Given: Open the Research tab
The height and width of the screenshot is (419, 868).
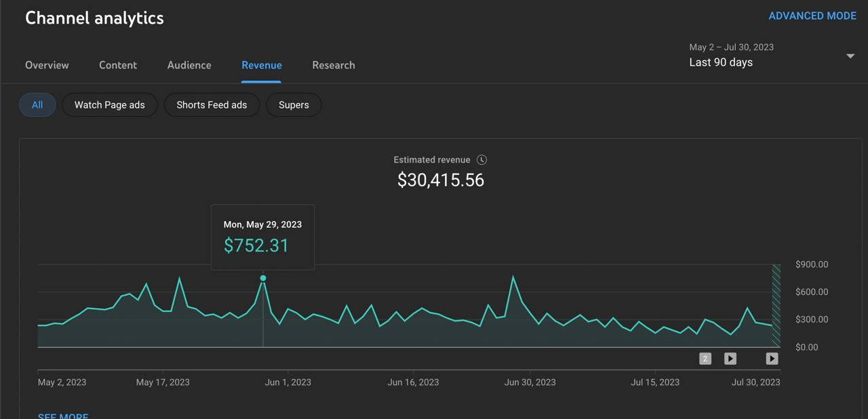Looking at the screenshot, I should (334, 65).
